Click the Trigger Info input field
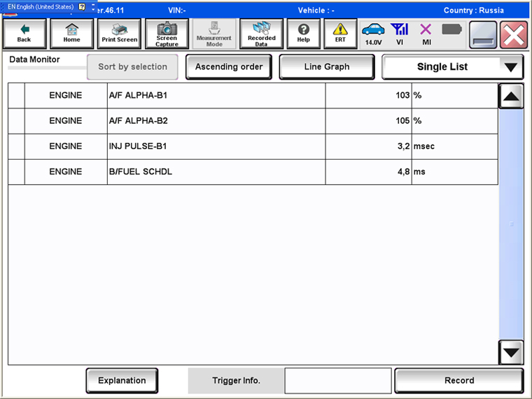 [x=338, y=381]
